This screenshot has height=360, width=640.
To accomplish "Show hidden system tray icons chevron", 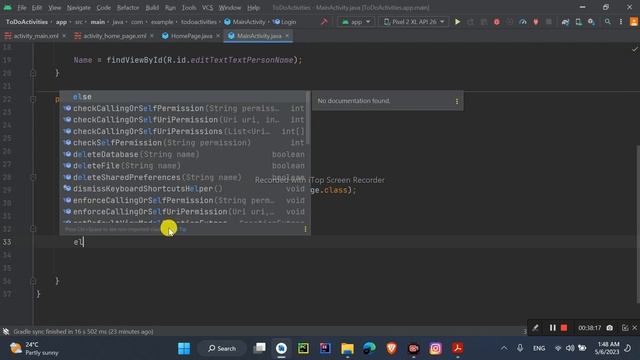I will pyautogui.click(x=504, y=348).
